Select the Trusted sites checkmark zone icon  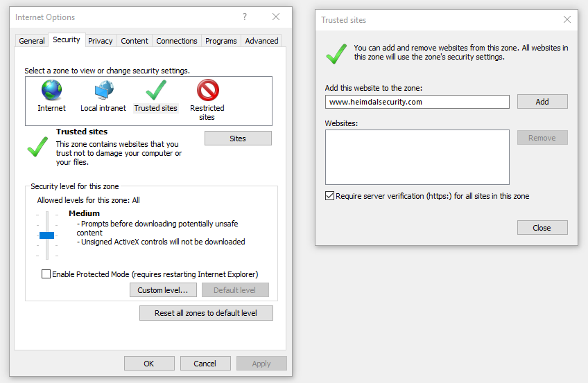point(156,90)
